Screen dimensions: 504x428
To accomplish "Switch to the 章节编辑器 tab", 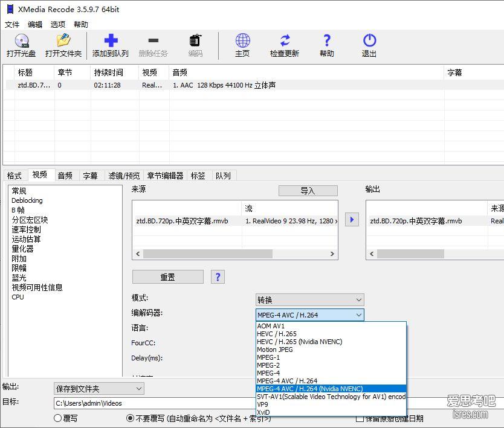I will (165, 176).
